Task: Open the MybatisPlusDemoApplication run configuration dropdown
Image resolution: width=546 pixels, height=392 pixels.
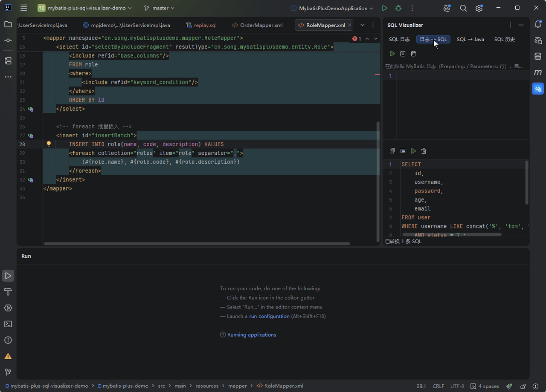Action: point(332,8)
